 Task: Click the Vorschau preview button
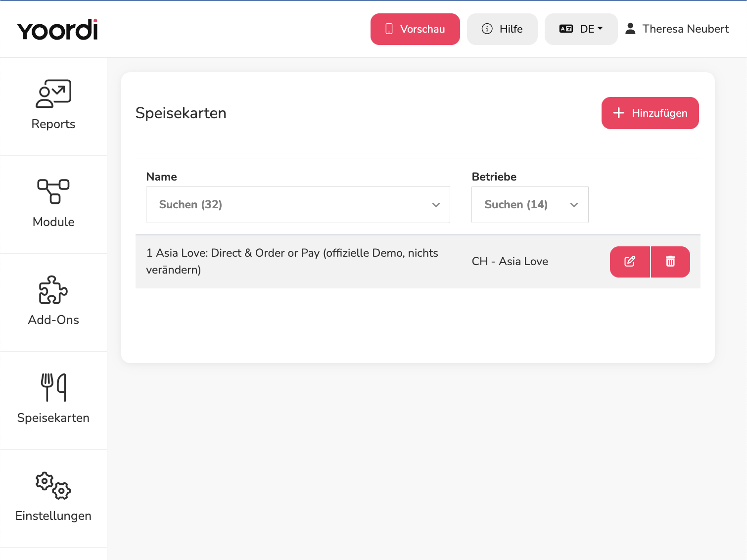415,29
